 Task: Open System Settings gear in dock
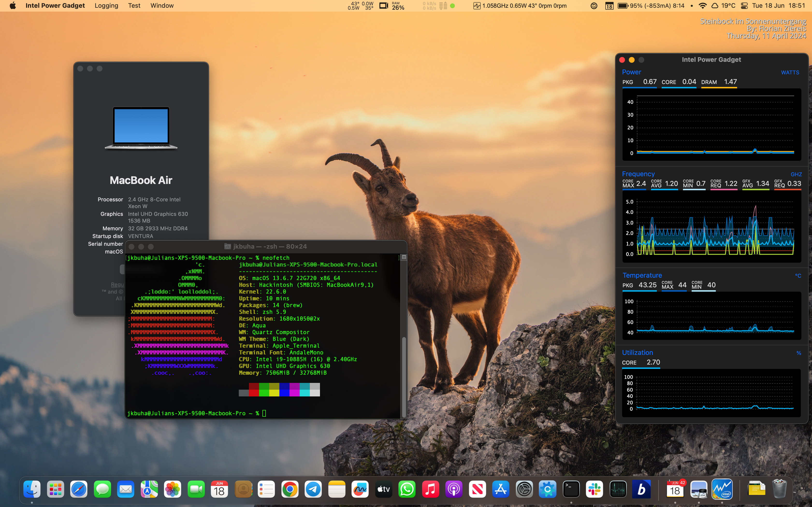pyautogui.click(x=524, y=490)
